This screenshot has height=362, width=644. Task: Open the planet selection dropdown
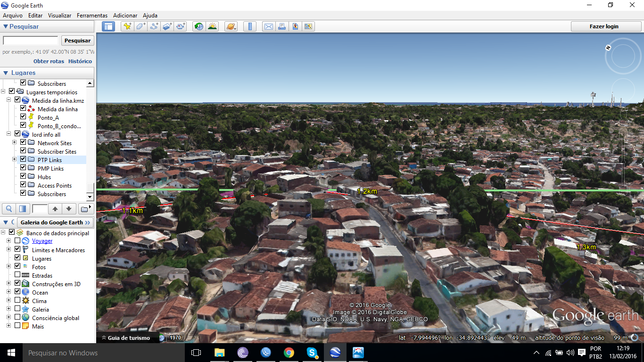pos(231,26)
